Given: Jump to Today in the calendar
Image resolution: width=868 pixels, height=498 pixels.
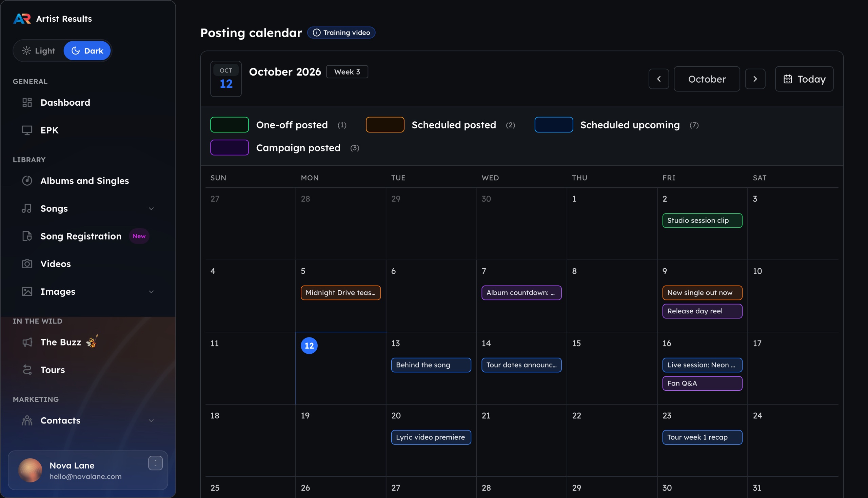Looking at the screenshot, I should click(804, 79).
